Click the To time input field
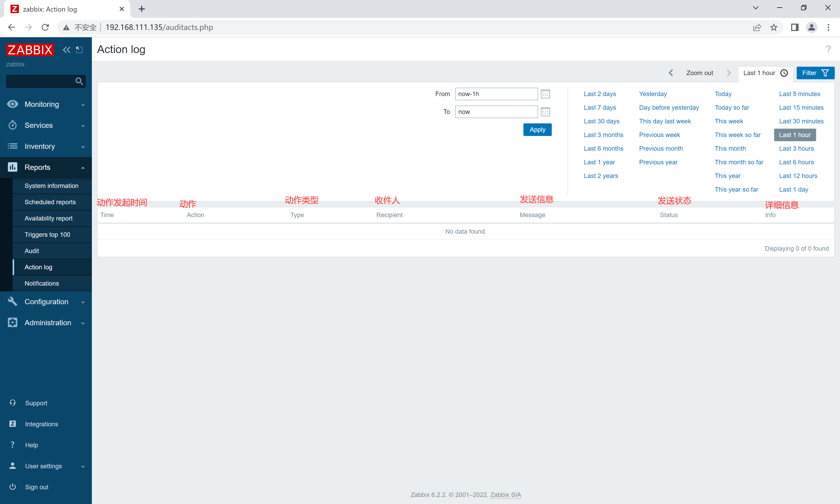The image size is (840, 504). 496,112
